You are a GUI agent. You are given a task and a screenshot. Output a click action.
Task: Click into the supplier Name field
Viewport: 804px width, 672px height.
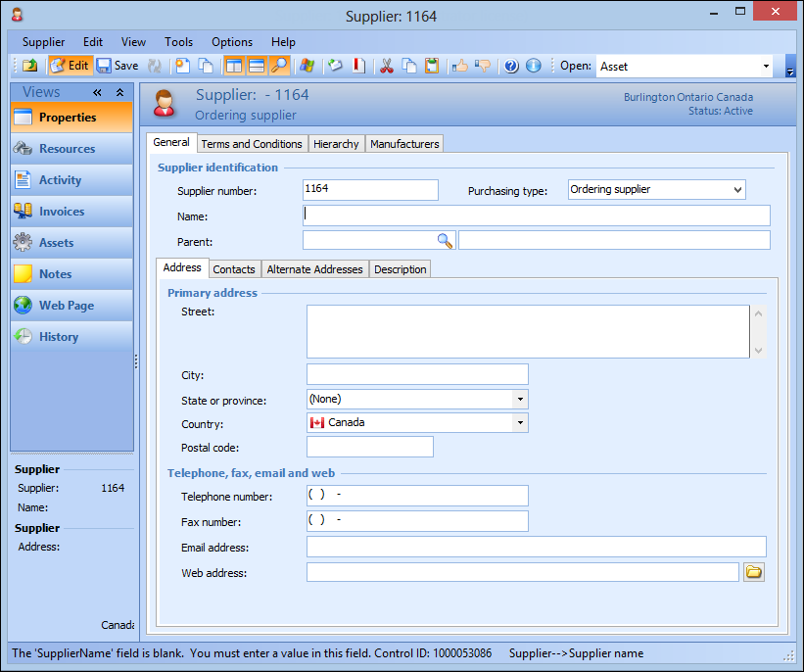pyautogui.click(x=536, y=216)
